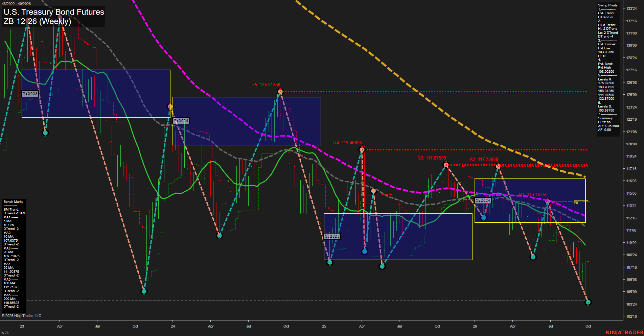Click the 103'24 price axis label
This screenshot has height=336, width=644.
(631, 304)
